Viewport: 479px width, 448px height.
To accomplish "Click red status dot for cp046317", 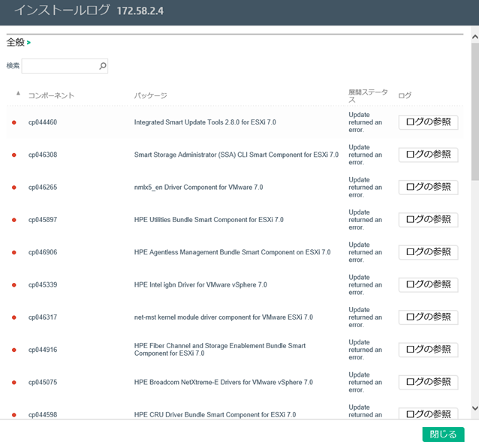I will (14, 317).
